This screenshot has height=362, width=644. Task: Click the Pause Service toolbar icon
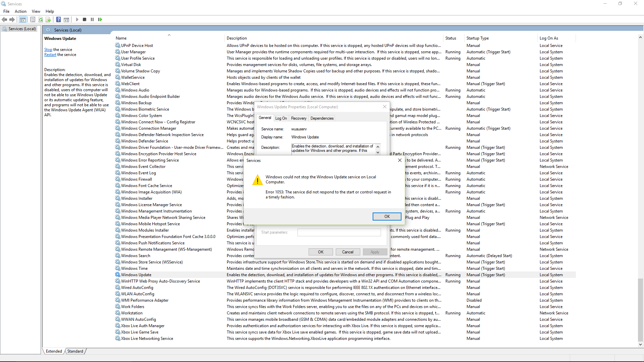(92, 19)
